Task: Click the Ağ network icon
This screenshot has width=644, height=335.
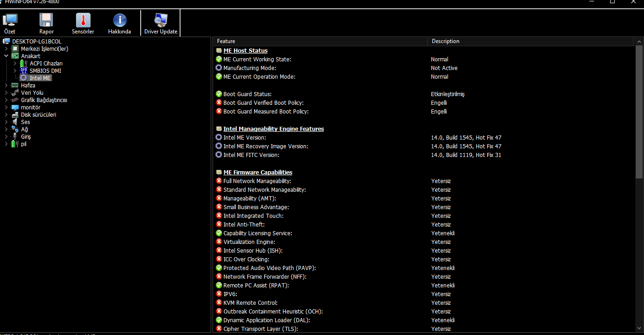Action: pos(15,130)
